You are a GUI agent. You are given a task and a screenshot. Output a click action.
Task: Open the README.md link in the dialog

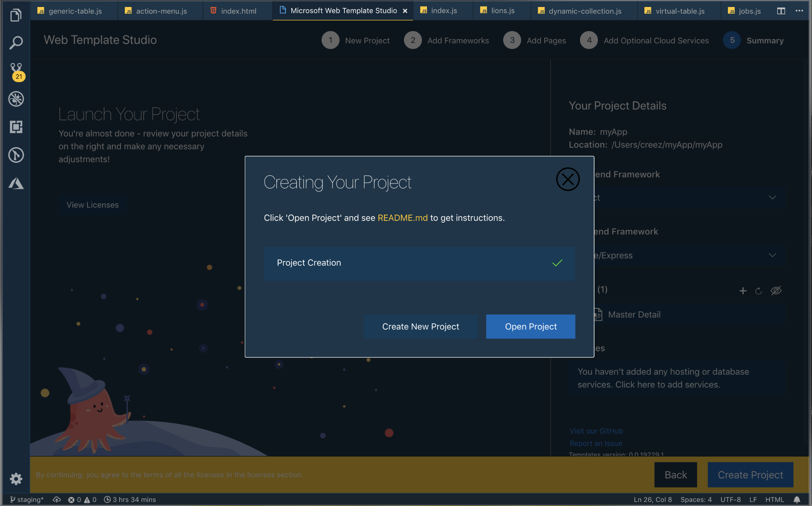coord(403,218)
